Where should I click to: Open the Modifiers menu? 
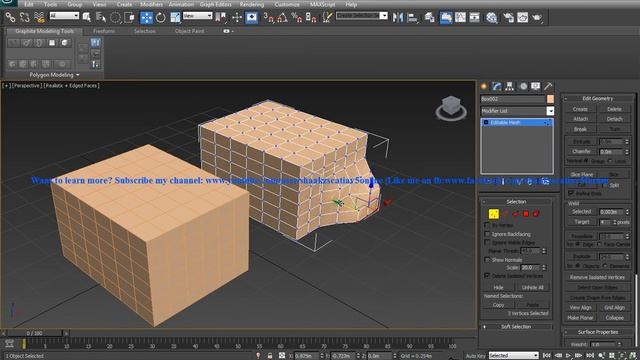click(x=151, y=4)
